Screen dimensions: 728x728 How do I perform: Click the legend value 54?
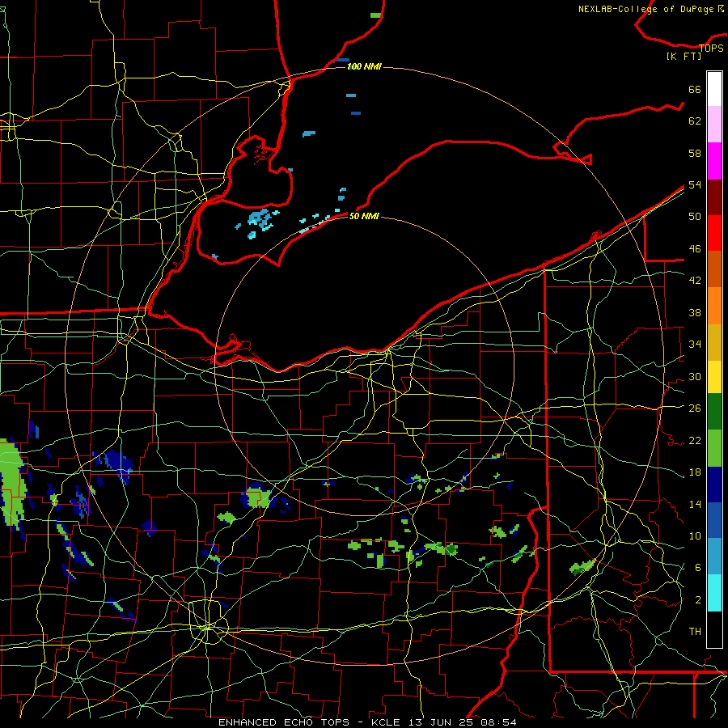click(695, 184)
